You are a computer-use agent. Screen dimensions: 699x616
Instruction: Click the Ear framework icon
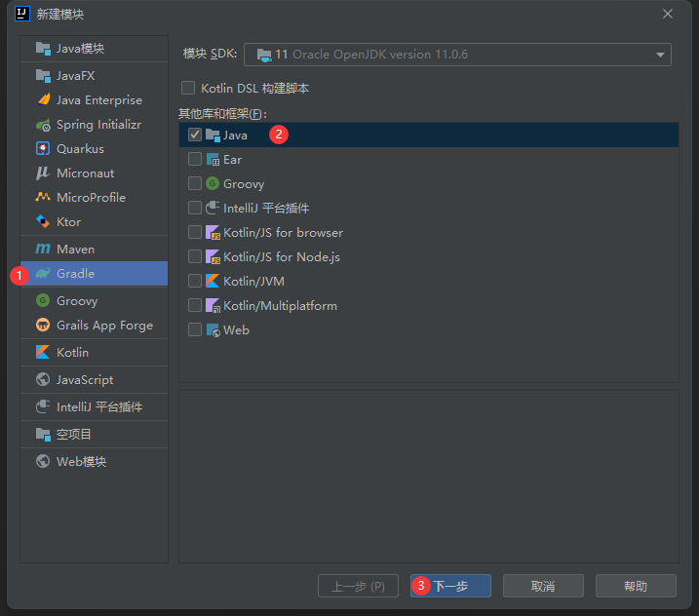[213, 159]
